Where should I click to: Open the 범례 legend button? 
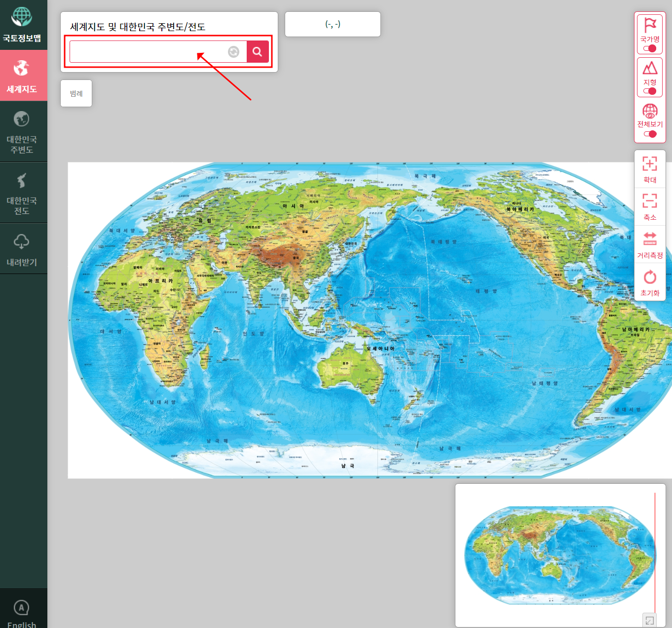tap(76, 93)
